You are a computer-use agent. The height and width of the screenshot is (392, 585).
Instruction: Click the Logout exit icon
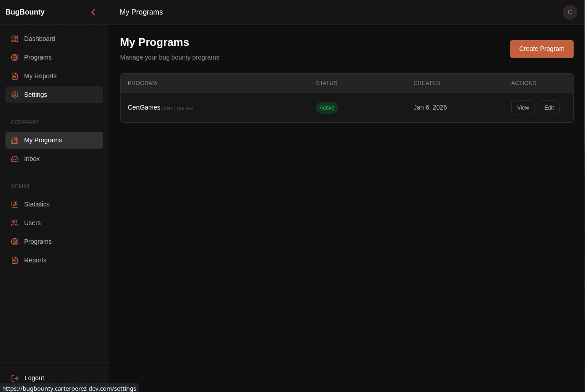point(15,378)
